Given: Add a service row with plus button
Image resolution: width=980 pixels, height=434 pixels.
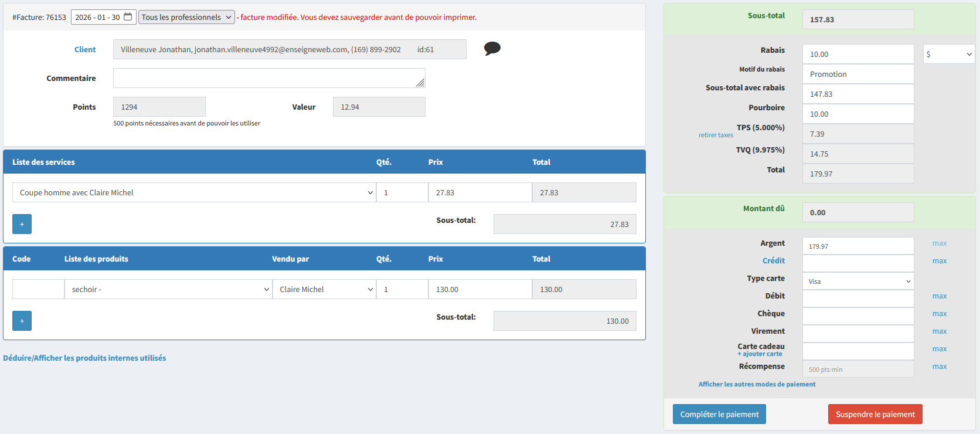Looking at the screenshot, I should coord(22,224).
